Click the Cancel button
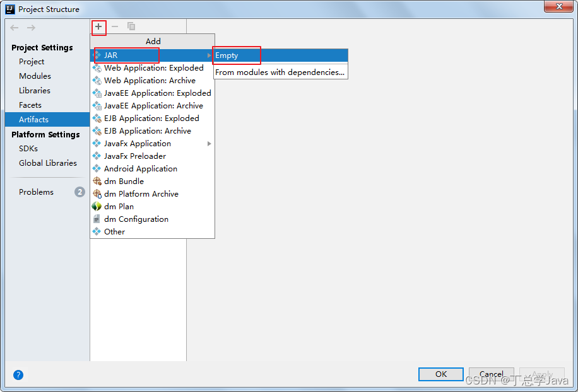This screenshot has width=578, height=392. pos(492,374)
